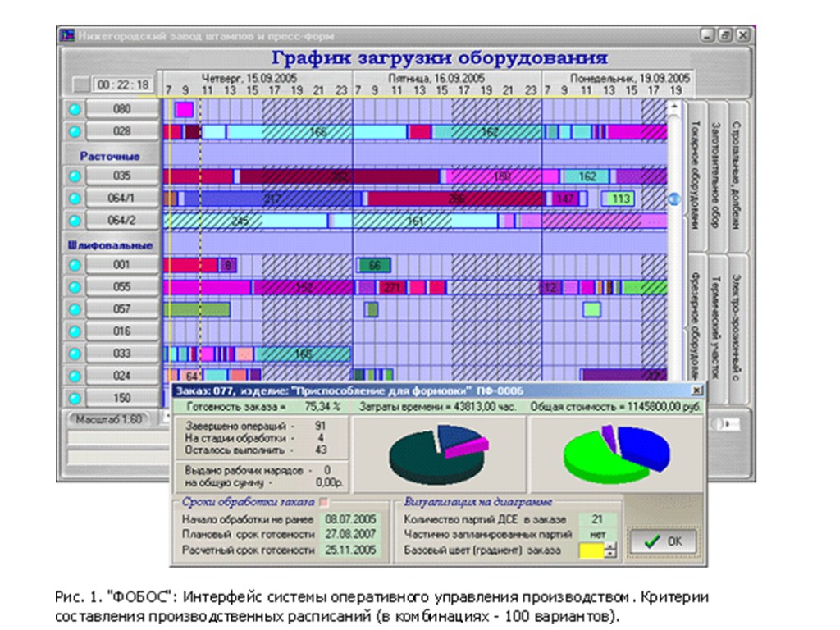840x630 pixels.
Task: Toggle the cyan indicator for machine 064/1
Action: tap(75, 199)
